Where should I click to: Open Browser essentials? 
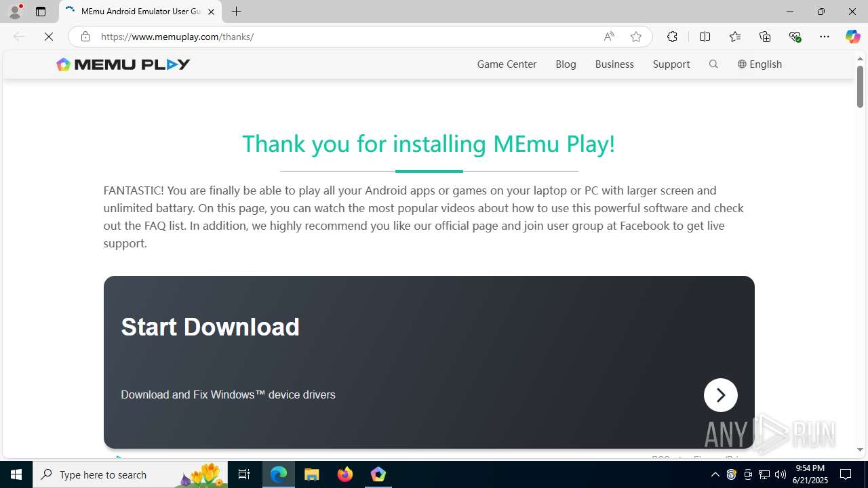click(x=795, y=37)
